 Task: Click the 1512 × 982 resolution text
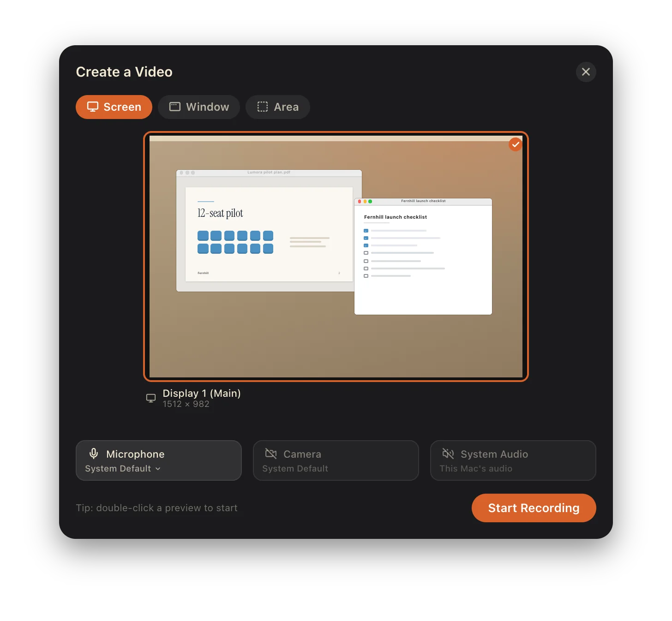pos(186,404)
